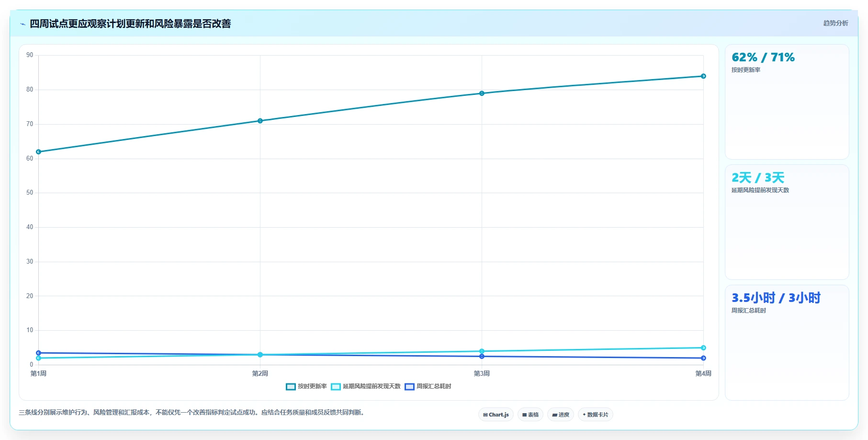Click the 表格 tag

pos(530,415)
